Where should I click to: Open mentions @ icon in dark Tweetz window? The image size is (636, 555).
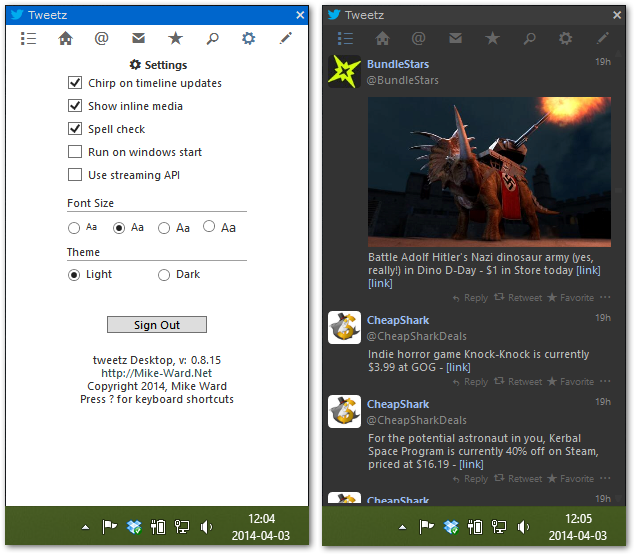coord(419,39)
